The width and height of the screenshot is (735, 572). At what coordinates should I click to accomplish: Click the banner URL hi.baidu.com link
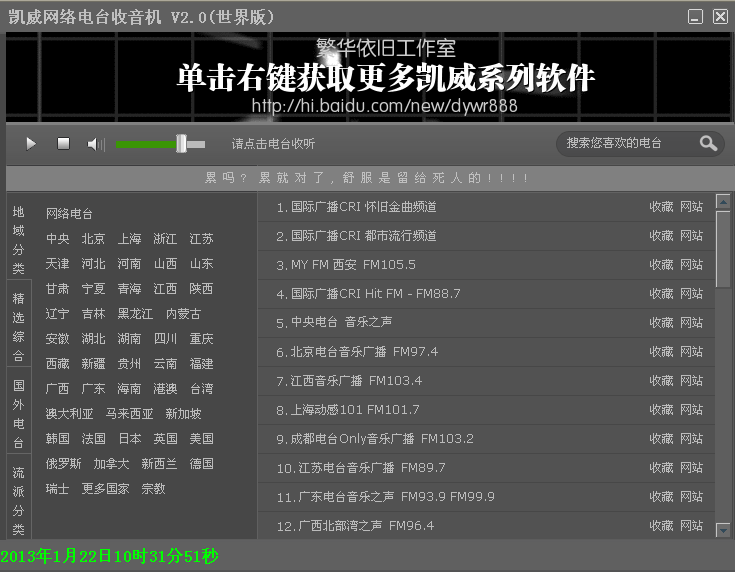(x=384, y=105)
